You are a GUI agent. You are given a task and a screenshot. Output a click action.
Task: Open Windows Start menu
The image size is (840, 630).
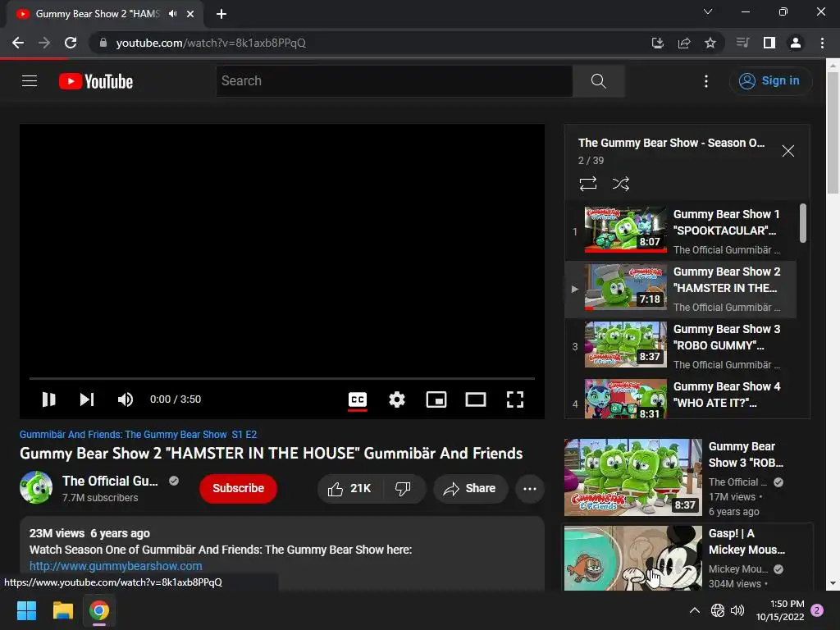point(26,610)
